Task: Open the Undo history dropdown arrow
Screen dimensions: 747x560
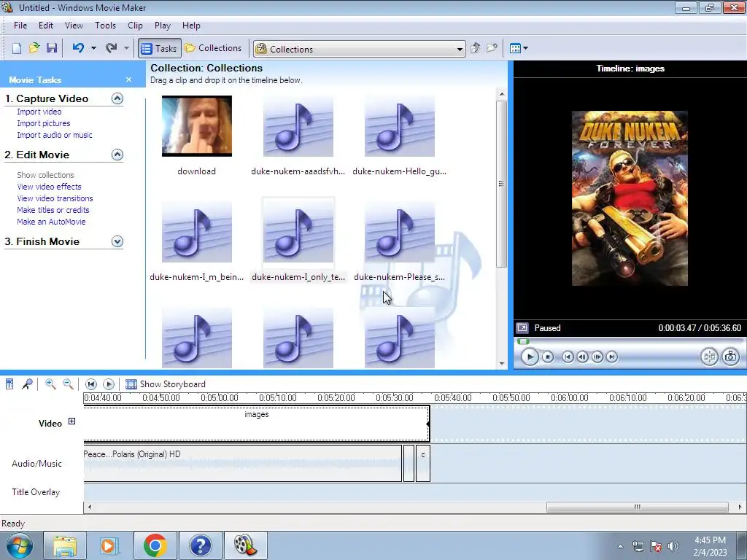Action: click(93, 48)
